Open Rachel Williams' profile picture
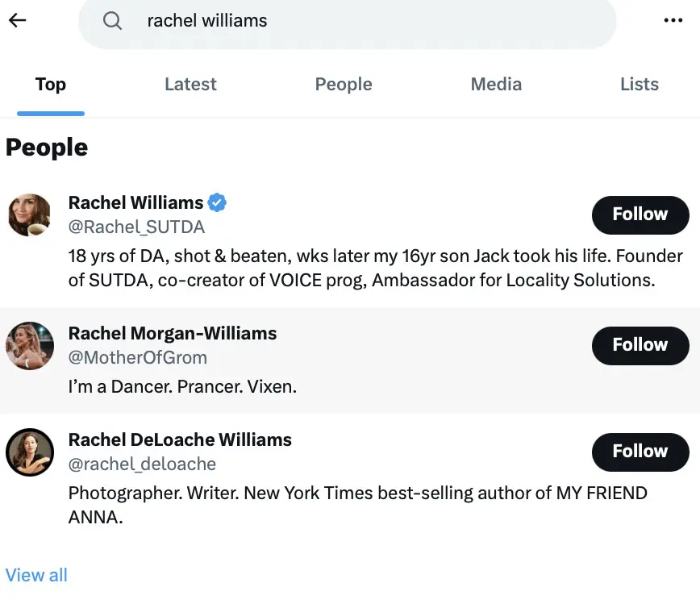Viewport: 700px width, 608px height. (30, 215)
